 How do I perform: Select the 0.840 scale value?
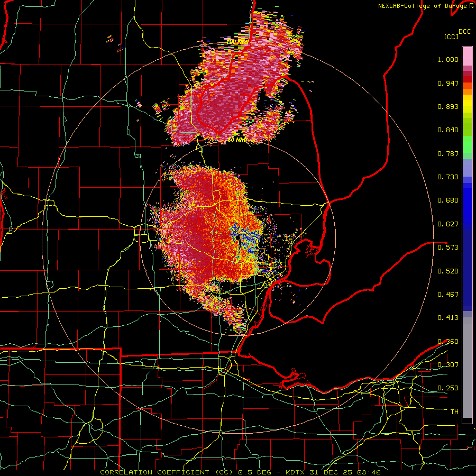click(x=448, y=130)
